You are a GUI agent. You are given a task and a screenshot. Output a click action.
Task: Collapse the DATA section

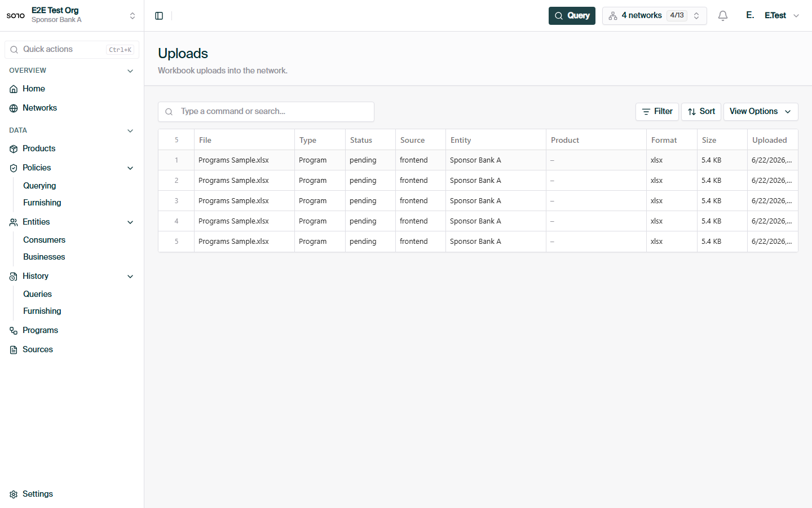click(x=130, y=131)
